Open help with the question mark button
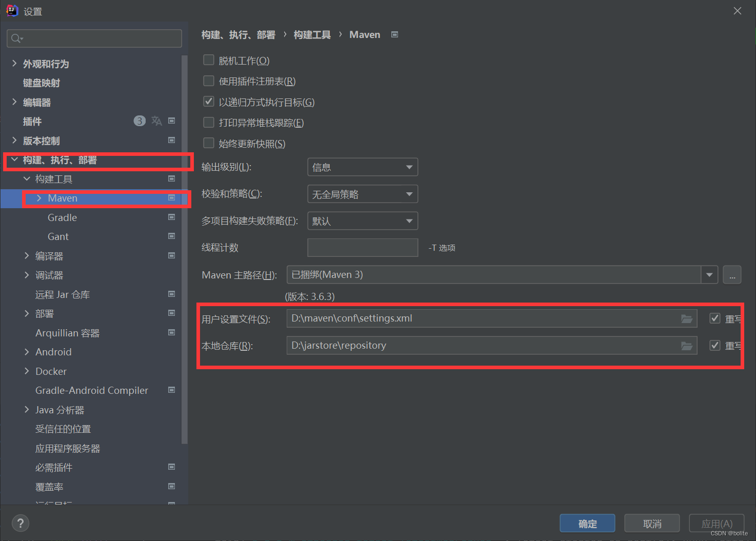 pos(20,523)
